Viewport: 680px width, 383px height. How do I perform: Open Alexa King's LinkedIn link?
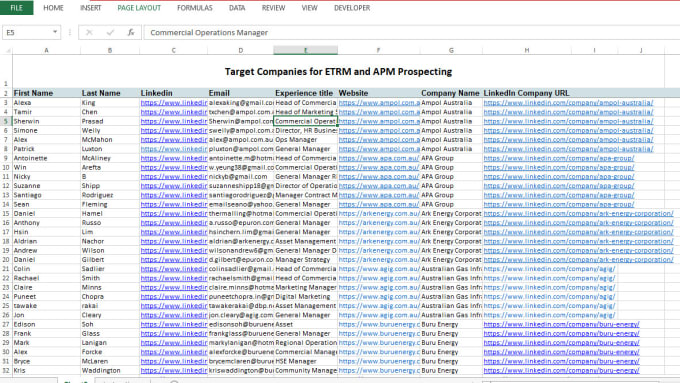173,103
